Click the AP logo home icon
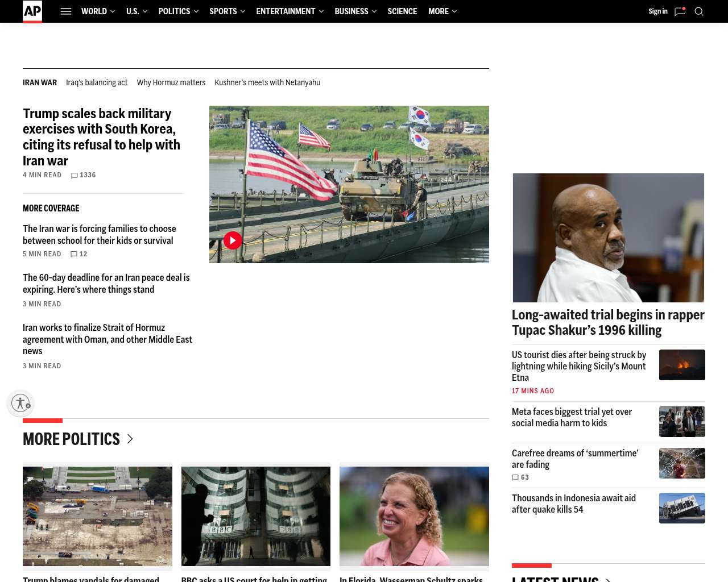728x582 pixels. click(x=32, y=11)
